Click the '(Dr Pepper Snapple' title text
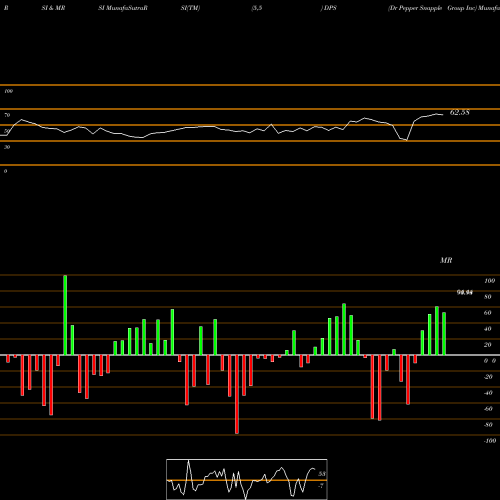 point(415,8)
